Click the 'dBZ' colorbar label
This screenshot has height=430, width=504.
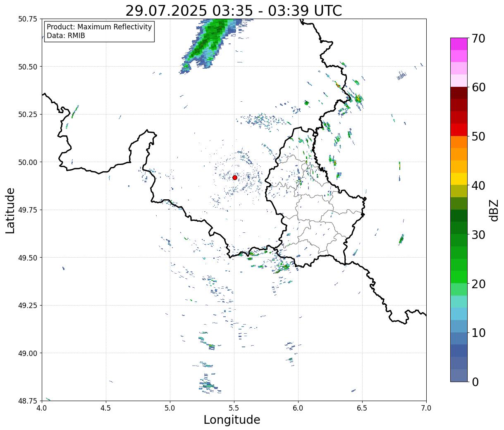494,210
